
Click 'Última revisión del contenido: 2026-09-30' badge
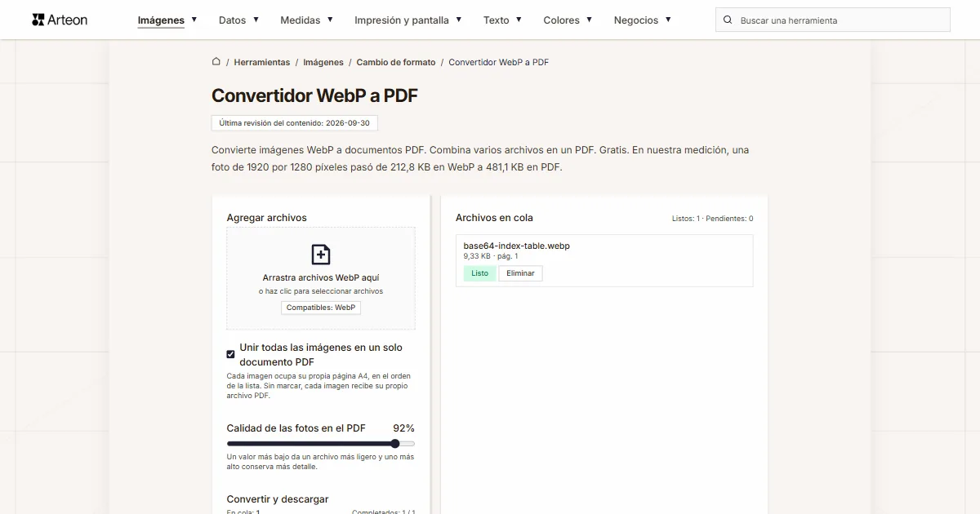pos(294,123)
